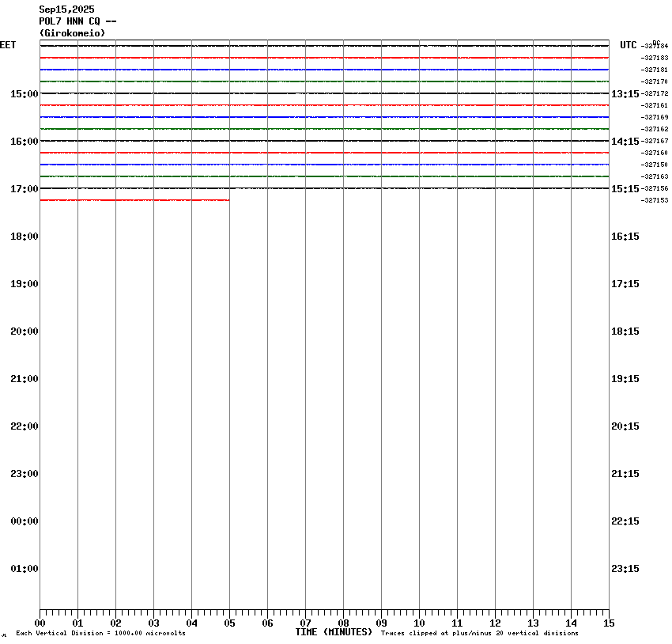Click the "19:00" EET time label

click(25, 284)
